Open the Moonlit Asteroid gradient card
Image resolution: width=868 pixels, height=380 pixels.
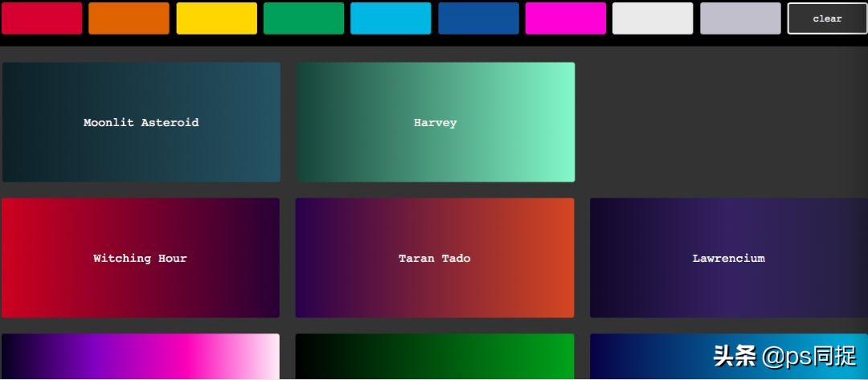[x=141, y=122]
